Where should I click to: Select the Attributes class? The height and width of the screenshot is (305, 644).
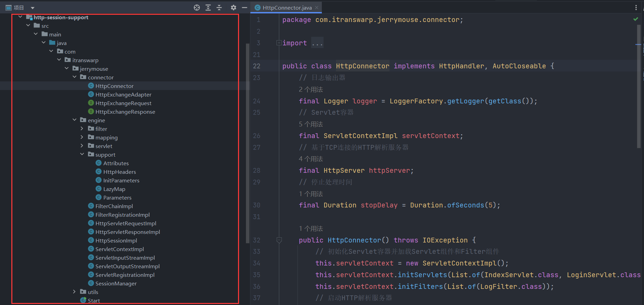116,163
